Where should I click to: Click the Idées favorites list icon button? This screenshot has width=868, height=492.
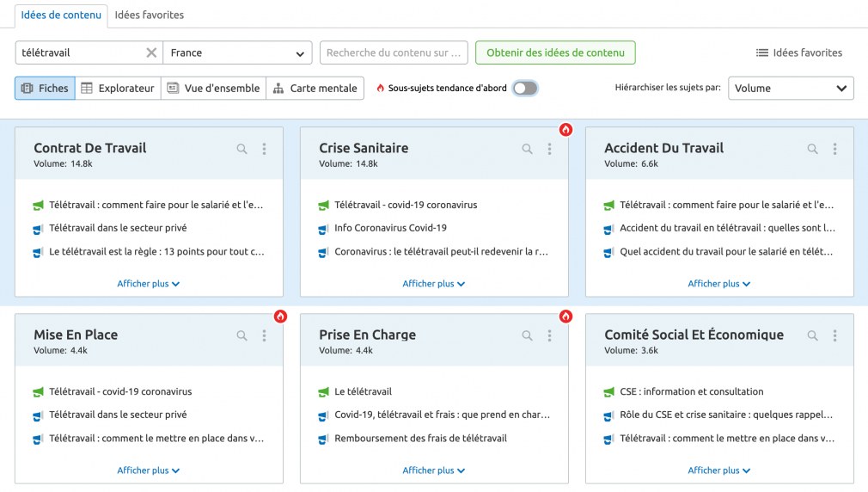pos(799,52)
